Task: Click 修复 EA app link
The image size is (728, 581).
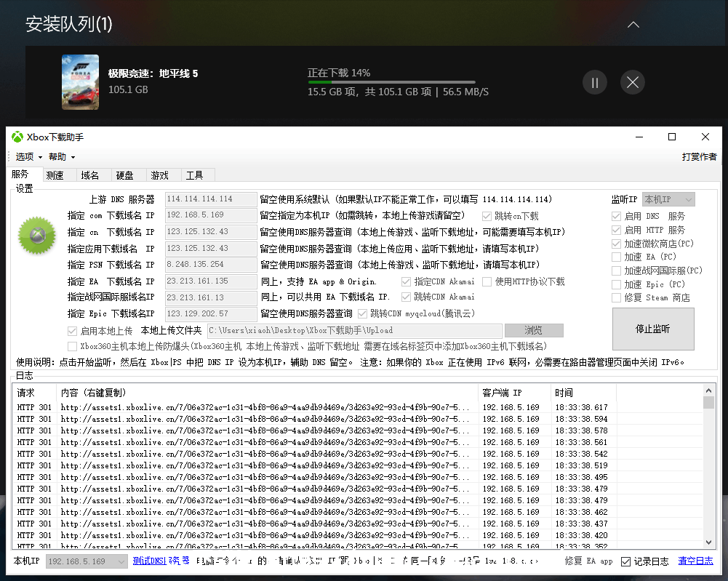Action: click(x=588, y=561)
